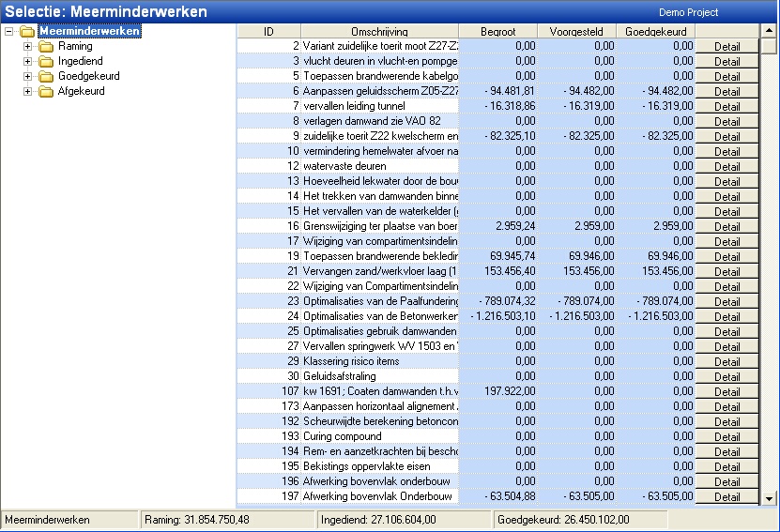Select 'Afwerking bovenvlak onderbouw' row 196

379,481
